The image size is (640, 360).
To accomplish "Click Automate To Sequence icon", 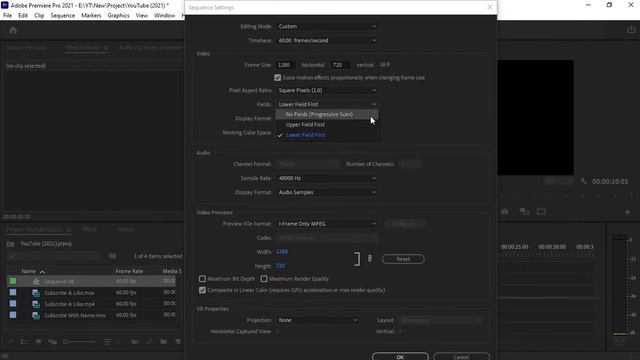I will [135, 342].
